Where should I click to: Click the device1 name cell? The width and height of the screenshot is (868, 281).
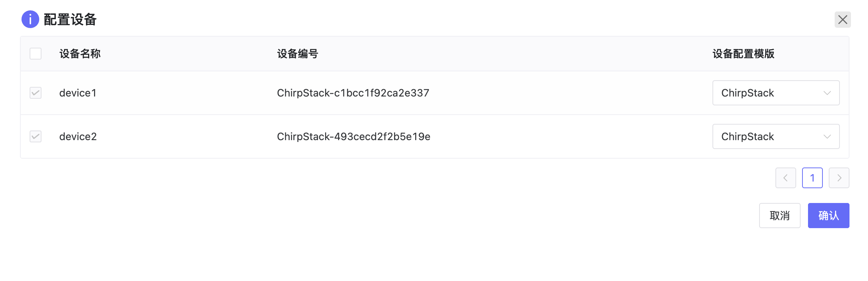click(78, 93)
